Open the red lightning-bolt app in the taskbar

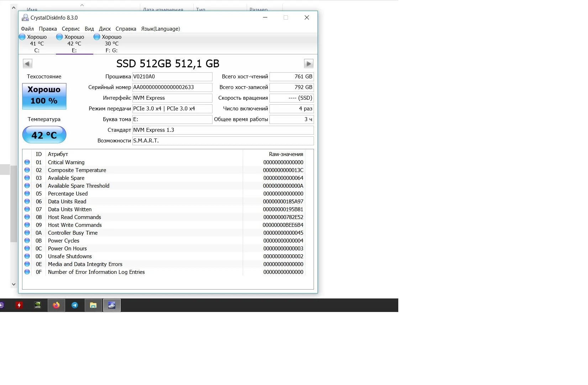click(x=19, y=305)
